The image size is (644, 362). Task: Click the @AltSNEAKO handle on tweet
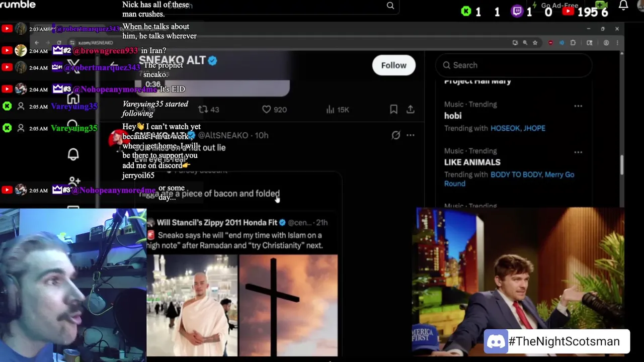click(223, 135)
